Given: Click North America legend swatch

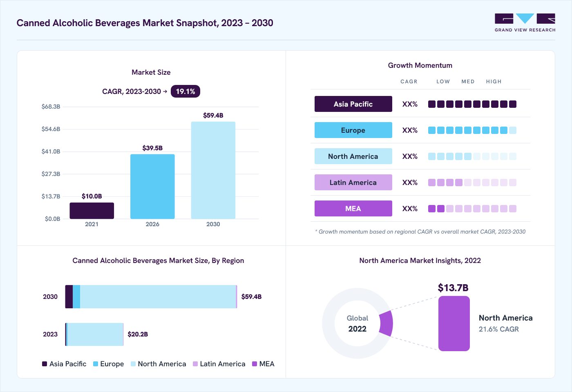Looking at the screenshot, I should (133, 364).
